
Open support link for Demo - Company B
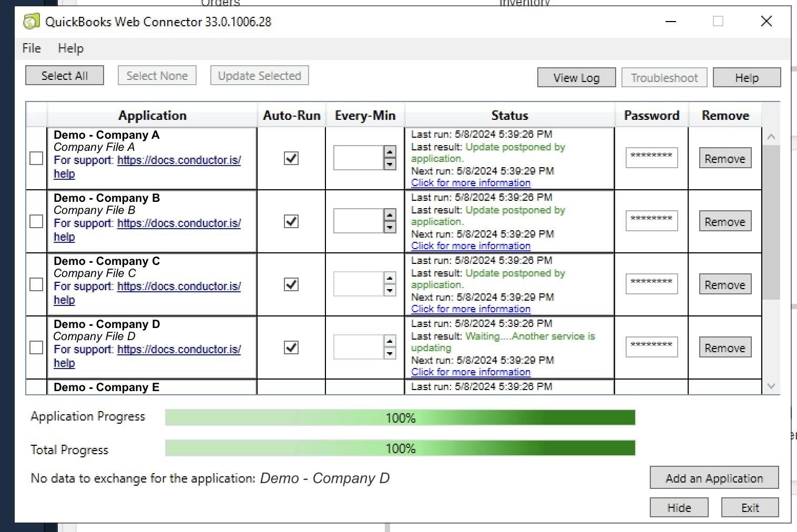tap(179, 223)
